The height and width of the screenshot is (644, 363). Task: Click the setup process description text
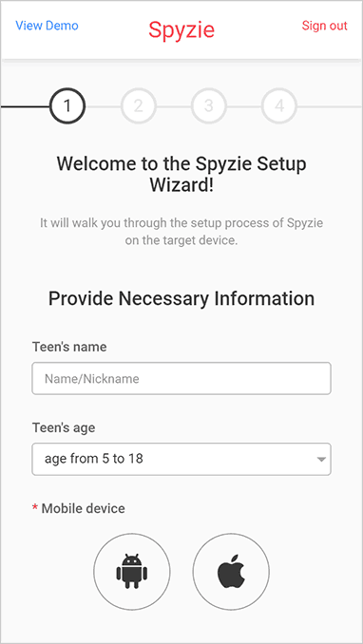coord(181,232)
